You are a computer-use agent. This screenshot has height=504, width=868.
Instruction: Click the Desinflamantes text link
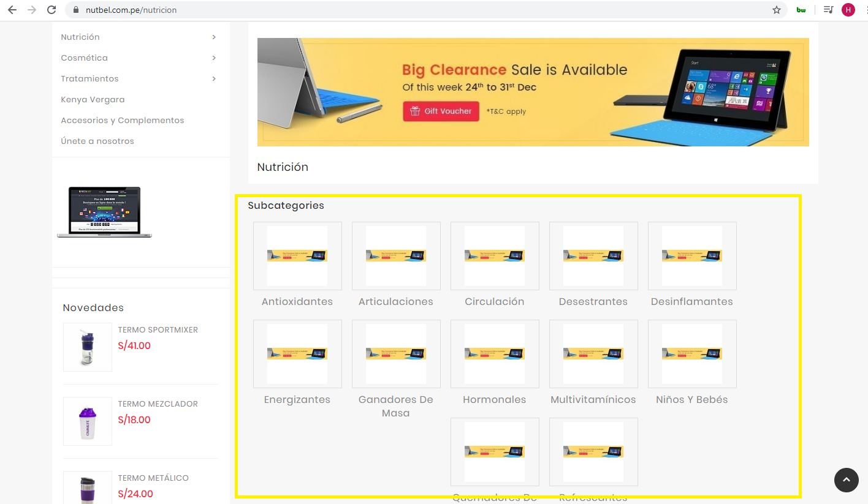pos(692,301)
